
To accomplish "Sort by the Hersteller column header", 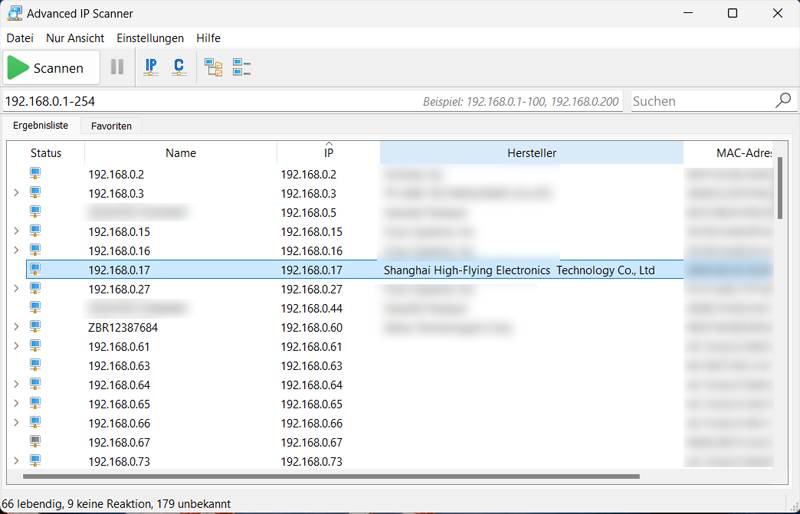I will (532, 153).
